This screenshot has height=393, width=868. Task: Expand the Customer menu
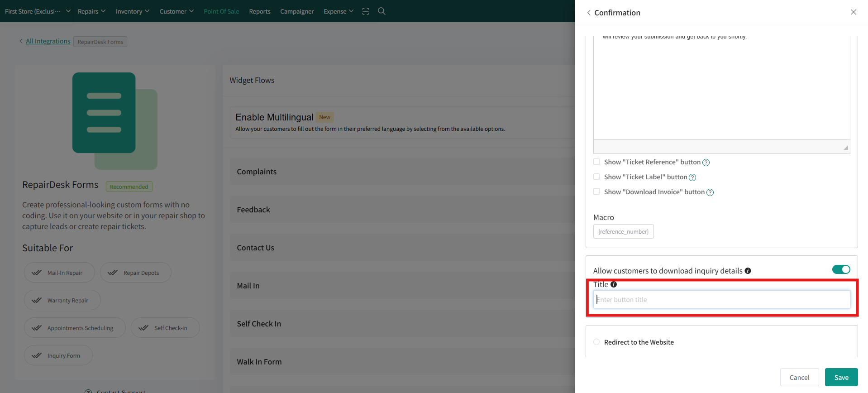coord(176,11)
